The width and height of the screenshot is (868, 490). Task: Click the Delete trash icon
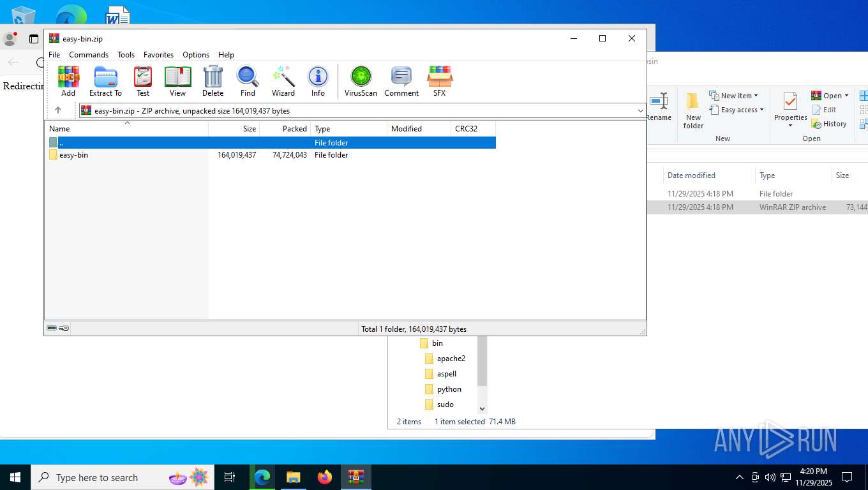213,81
